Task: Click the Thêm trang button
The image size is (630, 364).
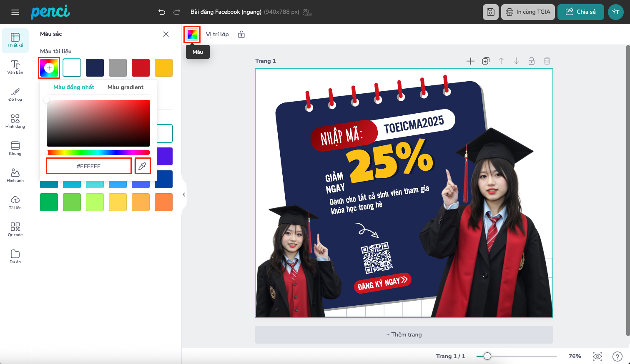Action: point(404,334)
